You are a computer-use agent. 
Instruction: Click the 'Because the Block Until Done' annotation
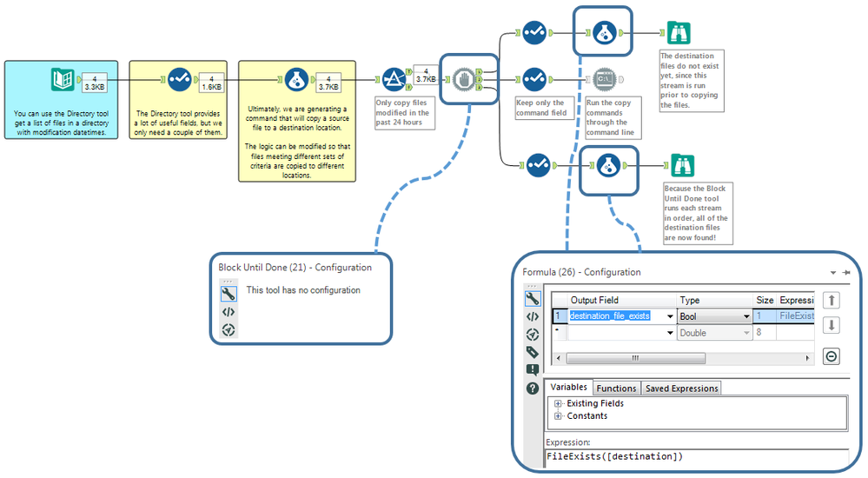point(698,213)
